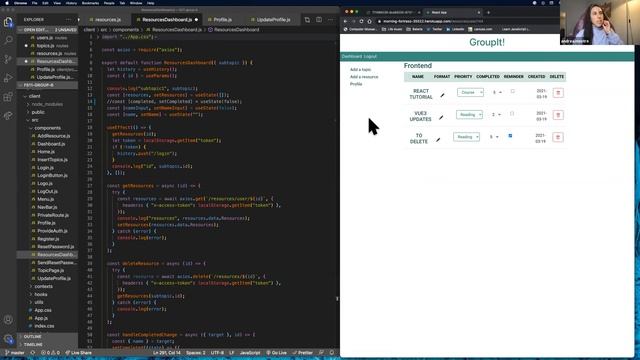Image resolution: width=640 pixels, height=360 pixels.
Task: Expand the public folder
Action: (x=47, y=112)
